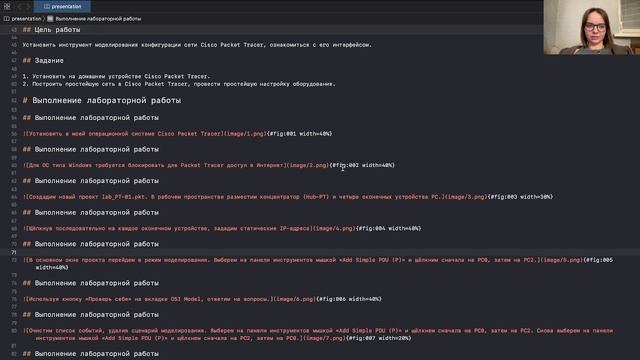Click the image/4.png line about static IP addresses
The image size is (640, 360).
point(222,229)
